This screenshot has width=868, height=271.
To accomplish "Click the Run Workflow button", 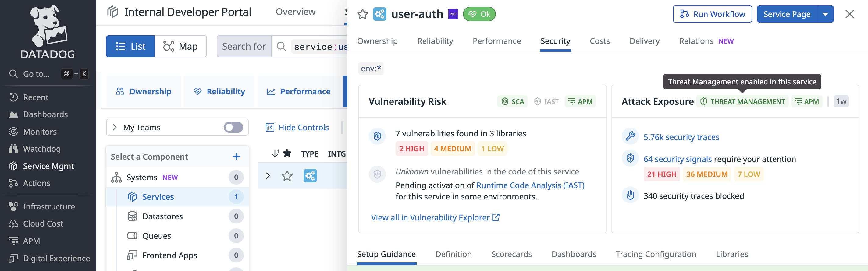I will click(x=712, y=14).
